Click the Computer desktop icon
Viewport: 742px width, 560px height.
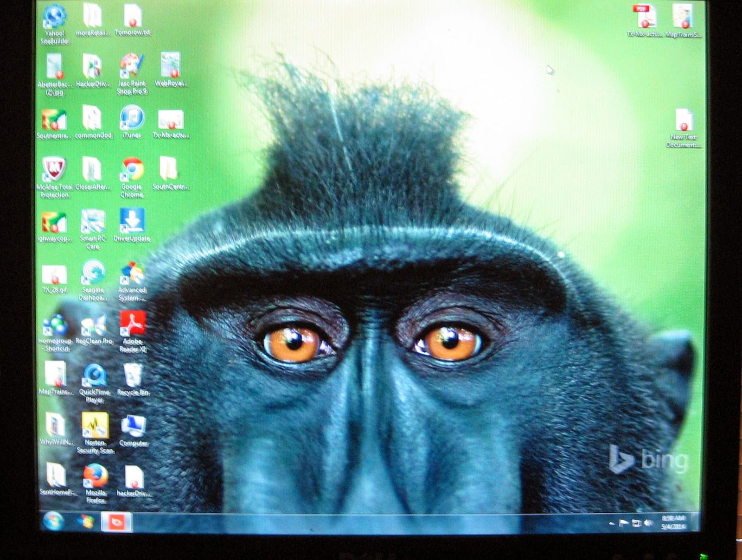pyautogui.click(x=134, y=431)
